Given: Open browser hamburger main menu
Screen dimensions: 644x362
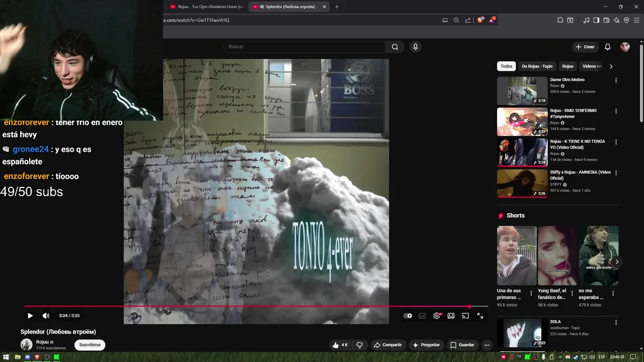Looking at the screenshot, I should (636, 20).
